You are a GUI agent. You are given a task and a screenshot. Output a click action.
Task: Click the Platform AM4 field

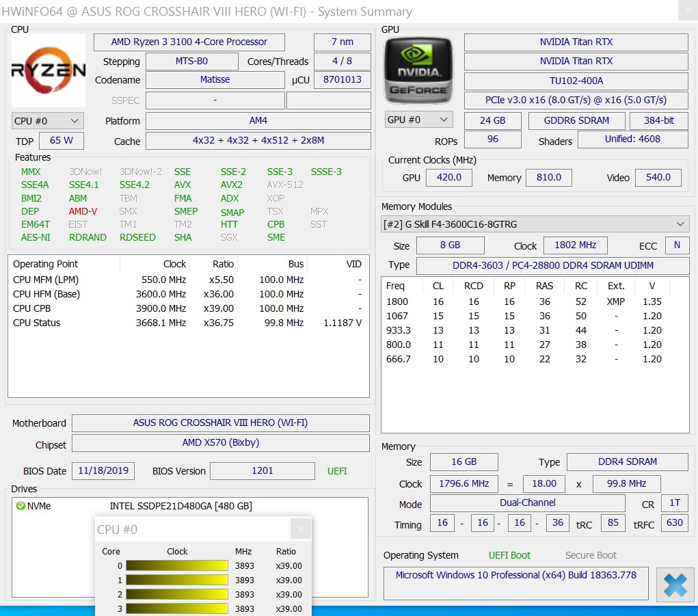click(258, 121)
